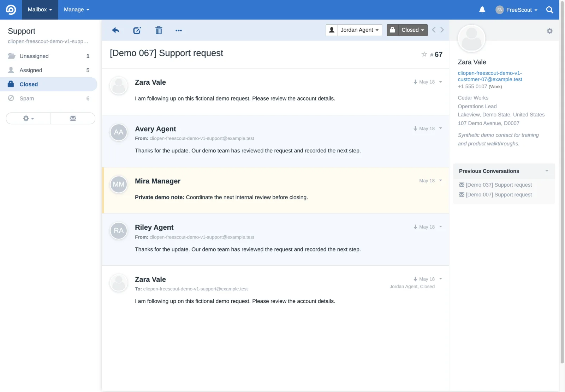Click the Cedar Works company text
The width and height of the screenshot is (565, 392).
(473, 98)
